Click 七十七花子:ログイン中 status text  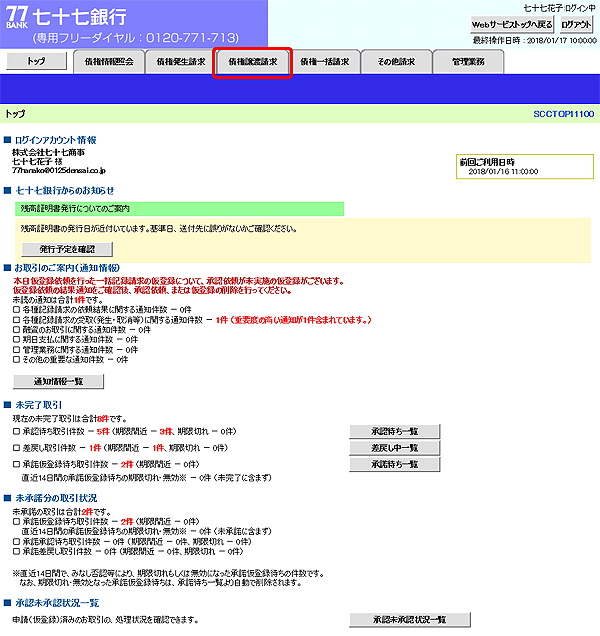pyautogui.click(x=559, y=9)
